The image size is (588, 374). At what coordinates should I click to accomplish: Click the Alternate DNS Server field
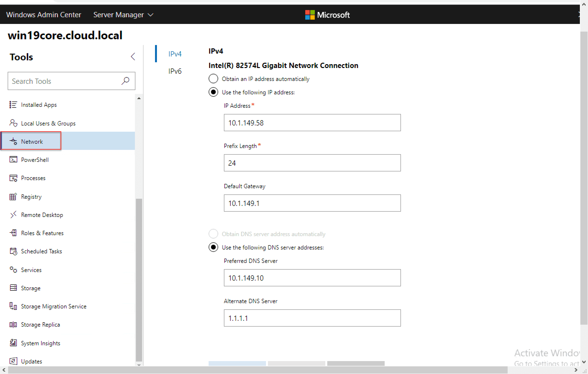(312, 318)
